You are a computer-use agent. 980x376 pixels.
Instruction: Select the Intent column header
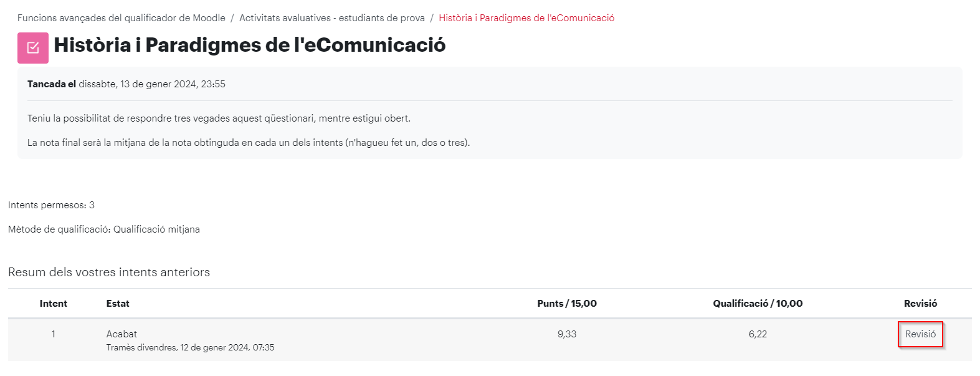[54, 304]
